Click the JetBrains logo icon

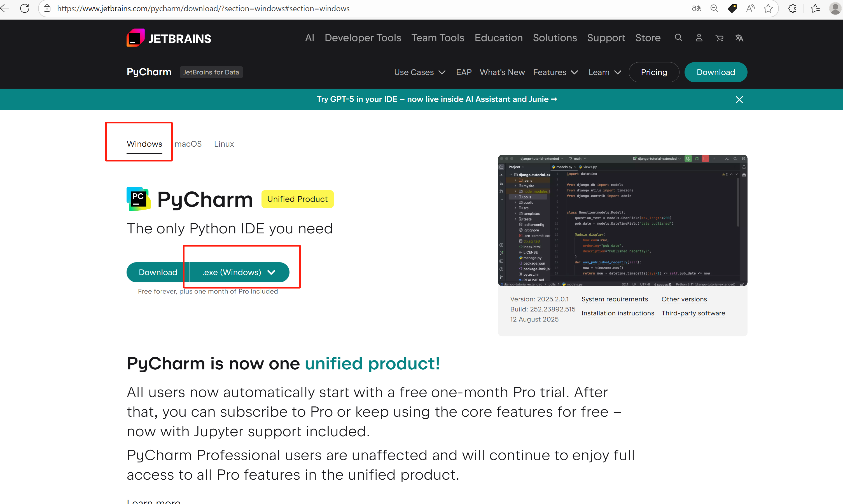coord(136,38)
